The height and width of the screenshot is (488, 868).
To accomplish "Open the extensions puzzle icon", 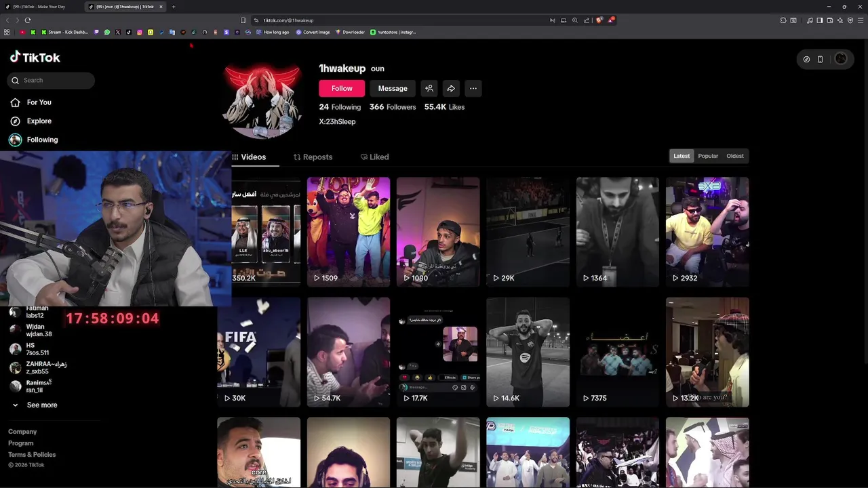I will pos(783,20).
